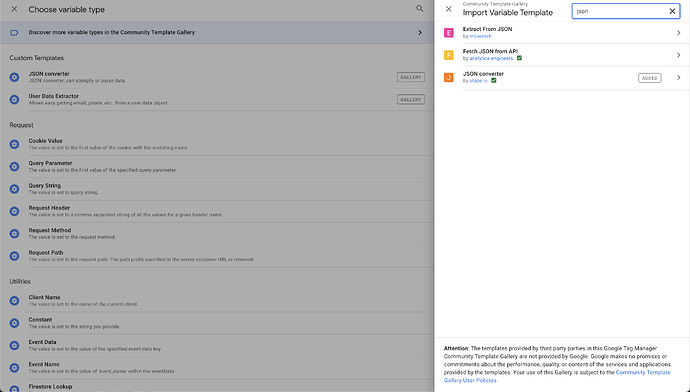Click the Request Header gear icon
Viewport: 690px width, 392px height.
click(x=14, y=211)
